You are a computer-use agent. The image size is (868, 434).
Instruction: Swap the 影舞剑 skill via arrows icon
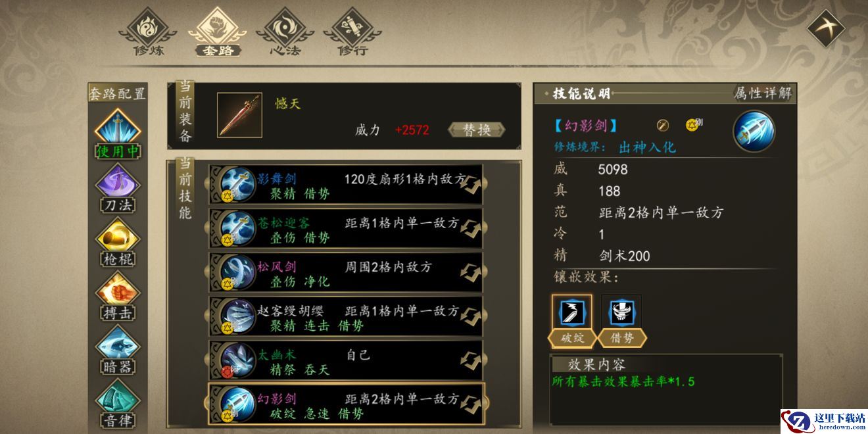470,185
